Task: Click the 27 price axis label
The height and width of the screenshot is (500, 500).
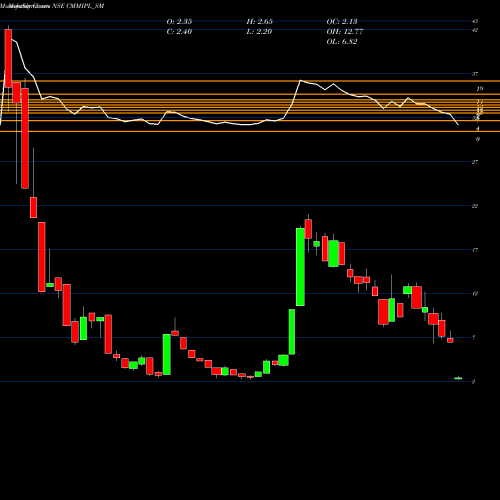Action: click(x=475, y=162)
